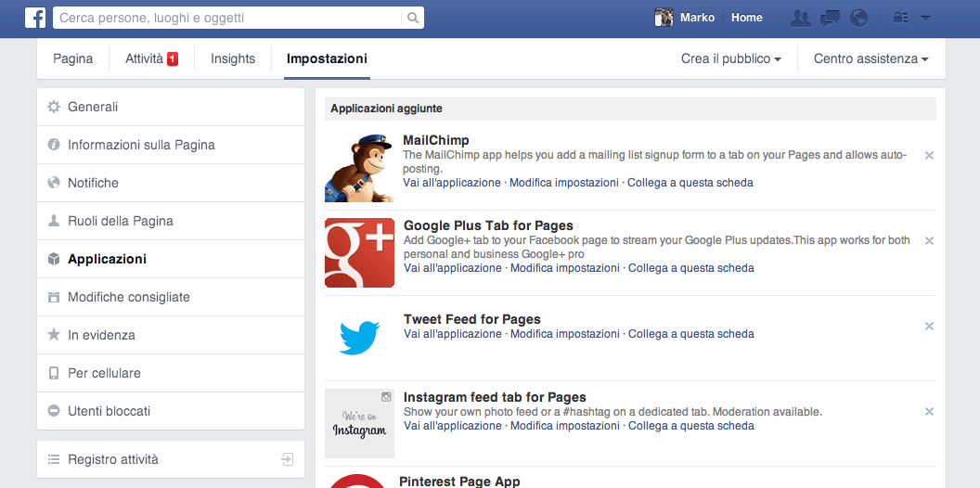Open the Centro assistenza dropdown
This screenshot has height=488, width=980.
tap(871, 58)
